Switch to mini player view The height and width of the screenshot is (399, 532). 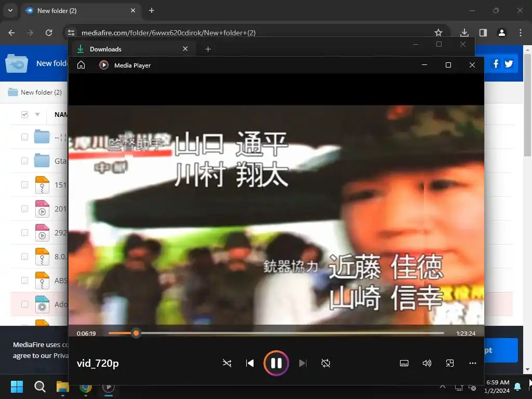(x=449, y=363)
